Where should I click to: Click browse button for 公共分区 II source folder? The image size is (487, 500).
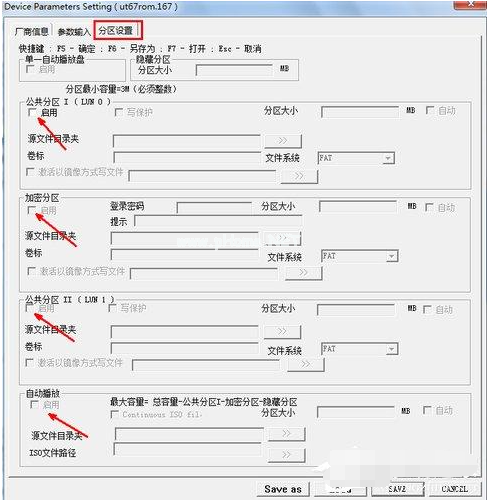(x=282, y=331)
